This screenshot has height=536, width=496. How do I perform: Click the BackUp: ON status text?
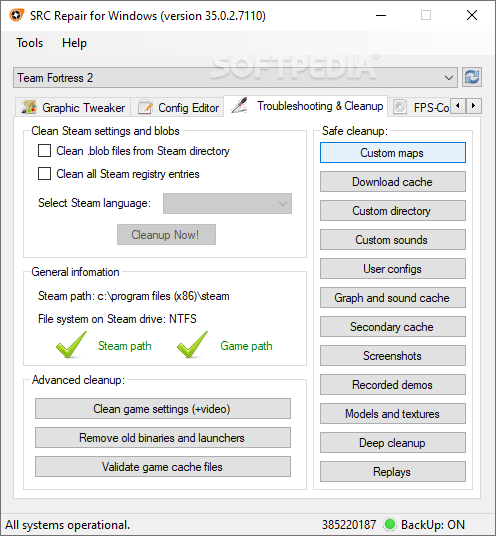coord(433,524)
